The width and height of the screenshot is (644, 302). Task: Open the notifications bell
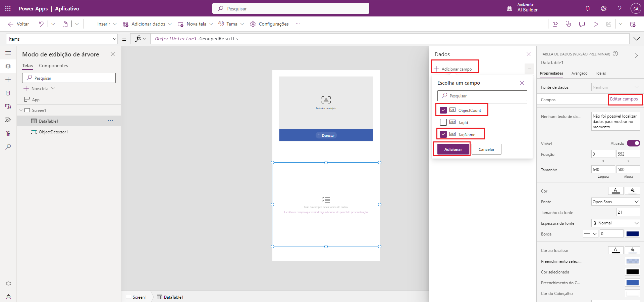(588, 8)
